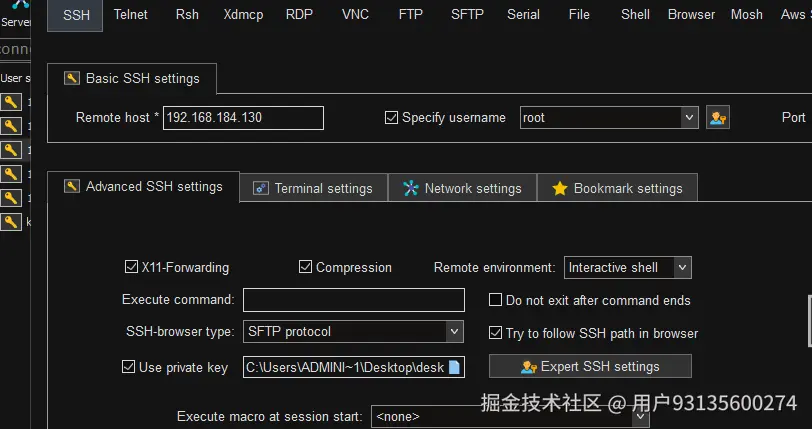Open Execute macro at session start dropdown
Image resolution: width=812 pixels, height=429 pixels.
point(510,417)
